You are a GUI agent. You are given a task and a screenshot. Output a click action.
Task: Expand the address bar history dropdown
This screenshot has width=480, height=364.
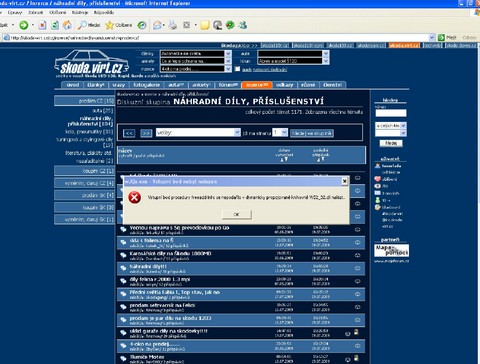(432, 38)
